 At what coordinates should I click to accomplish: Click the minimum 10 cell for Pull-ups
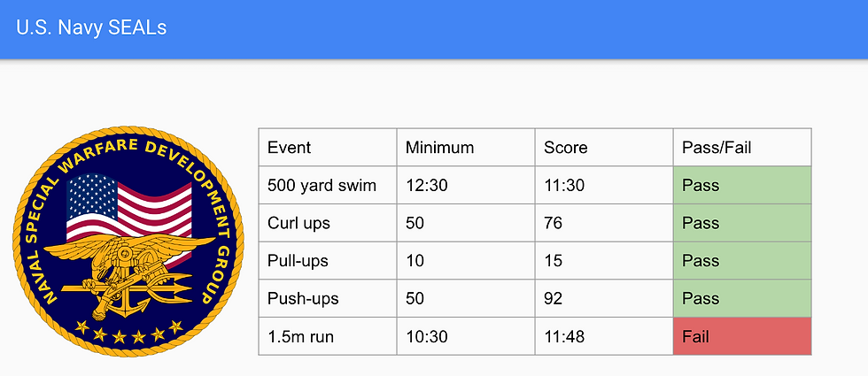(x=466, y=260)
